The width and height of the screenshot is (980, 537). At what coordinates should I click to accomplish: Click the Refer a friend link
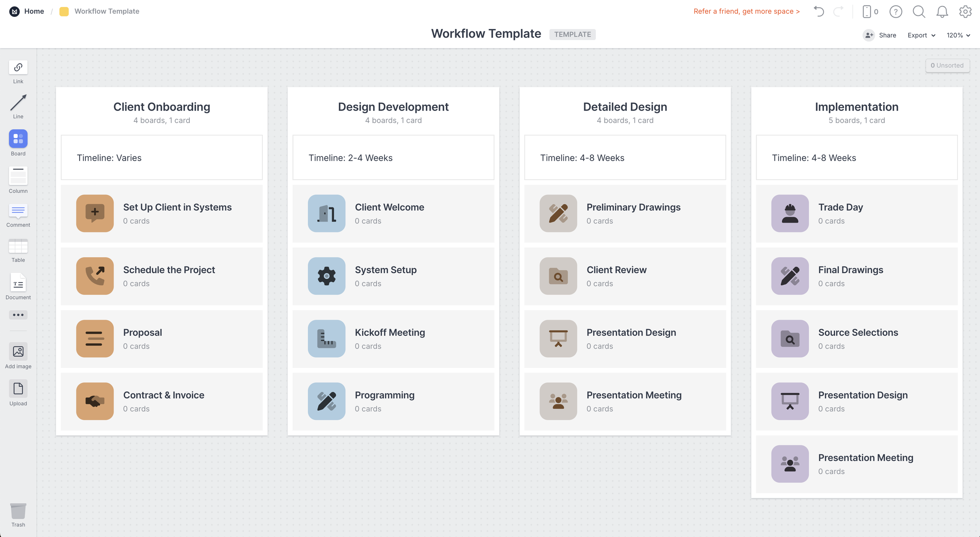[746, 11]
